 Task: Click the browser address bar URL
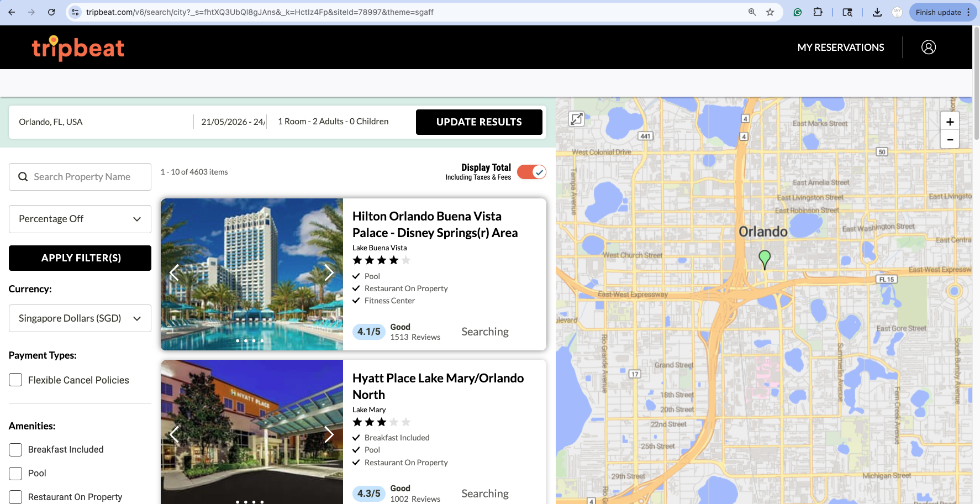pos(260,12)
